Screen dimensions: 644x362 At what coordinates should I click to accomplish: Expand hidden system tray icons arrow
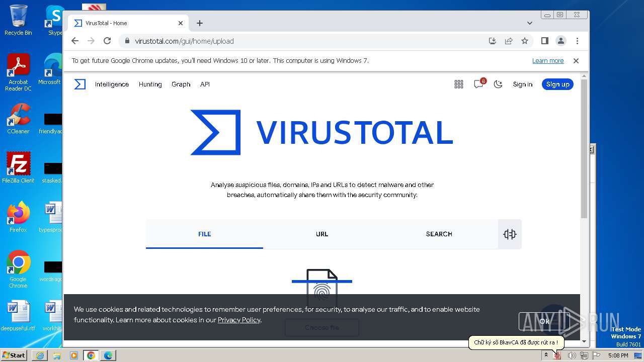click(546, 355)
